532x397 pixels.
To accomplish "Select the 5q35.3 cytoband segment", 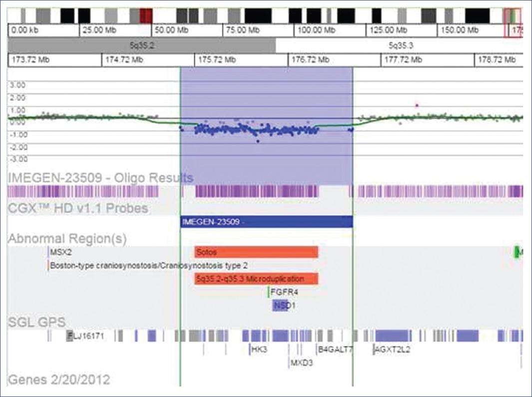I will [x=399, y=45].
